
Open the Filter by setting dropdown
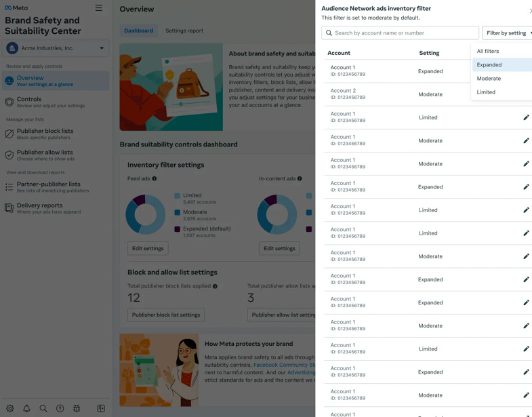pyautogui.click(x=508, y=33)
